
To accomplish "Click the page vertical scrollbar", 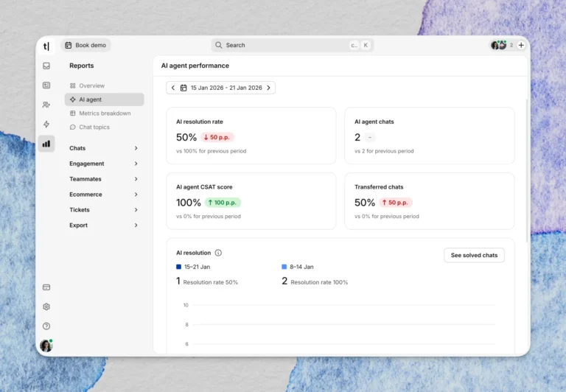I will tap(528, 171).
